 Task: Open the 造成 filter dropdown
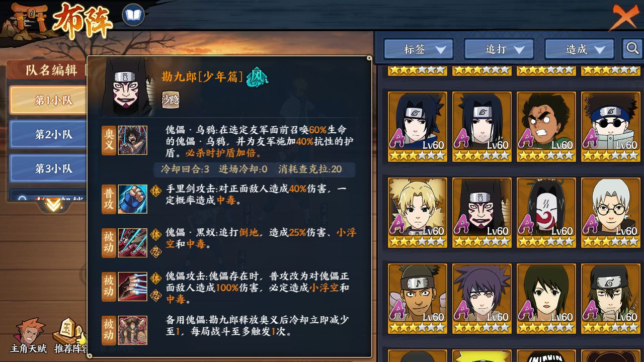pyautogui.click(x=580, y=49)
